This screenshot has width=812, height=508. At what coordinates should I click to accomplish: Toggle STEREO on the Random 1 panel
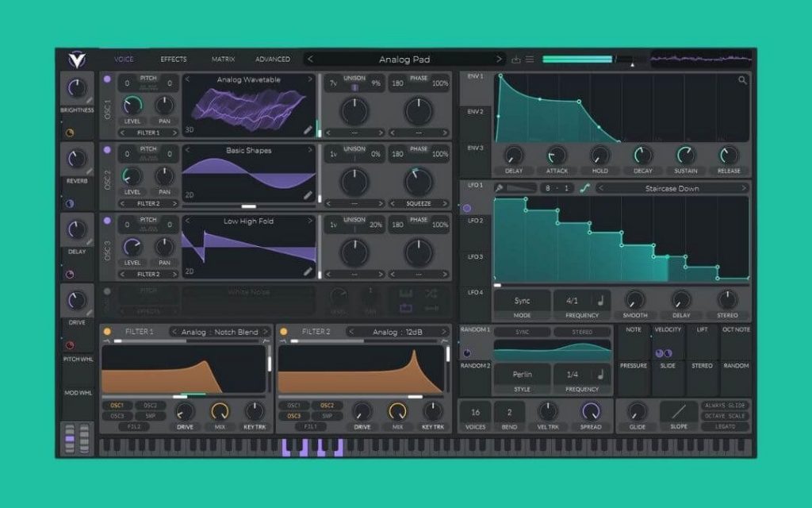click(583, 333)
